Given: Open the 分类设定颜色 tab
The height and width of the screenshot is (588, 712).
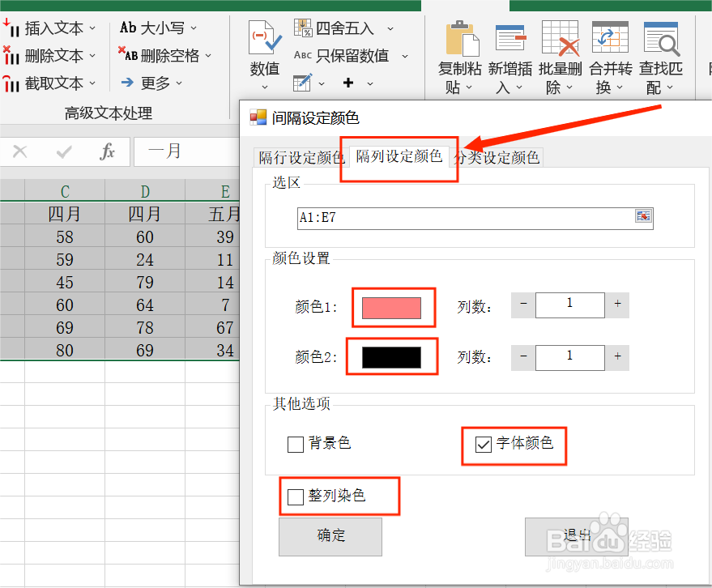Looking at the screenshot, I should 498,159.
